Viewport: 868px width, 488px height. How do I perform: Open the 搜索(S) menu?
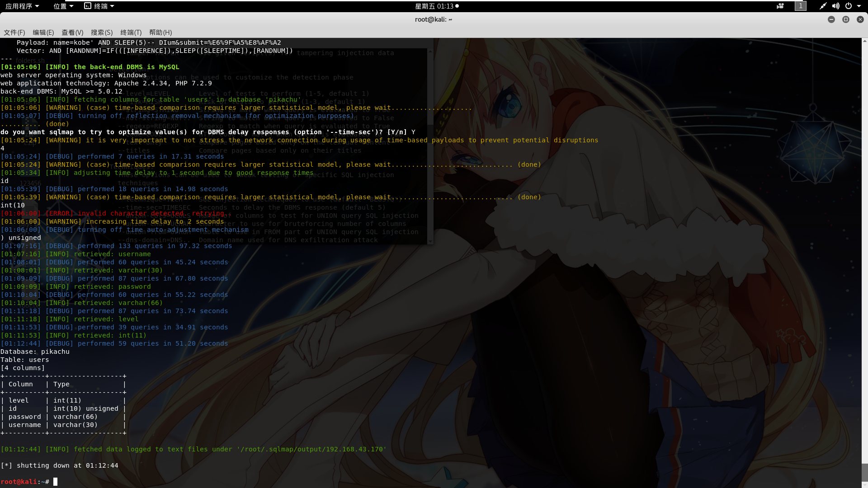[102, 33]
